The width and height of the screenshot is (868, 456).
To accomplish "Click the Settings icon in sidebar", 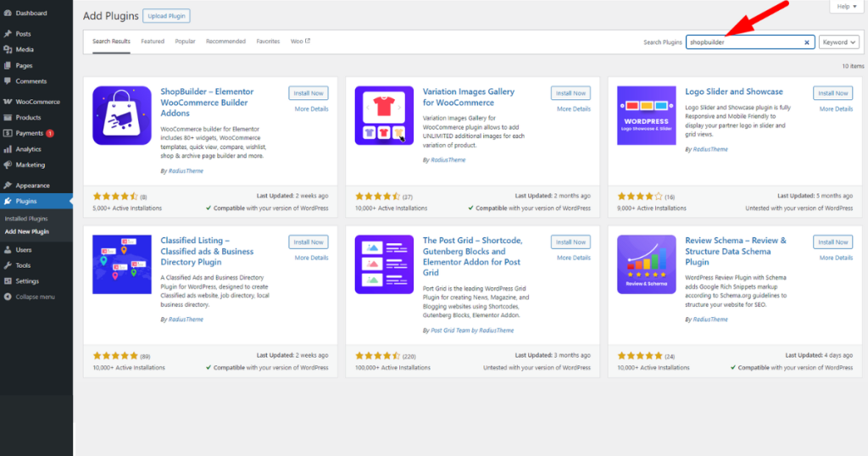I will pos(8,281).
